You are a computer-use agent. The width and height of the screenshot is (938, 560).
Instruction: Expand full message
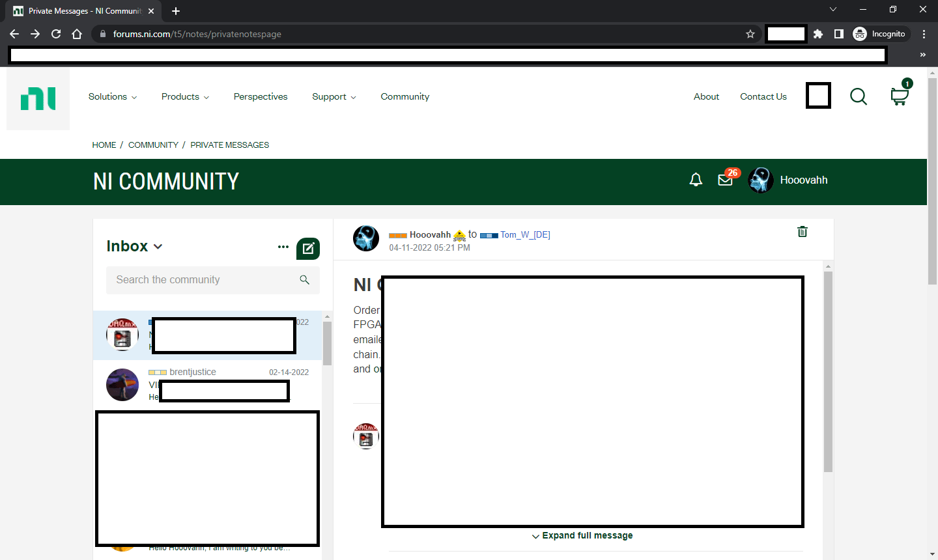(582, 535)
